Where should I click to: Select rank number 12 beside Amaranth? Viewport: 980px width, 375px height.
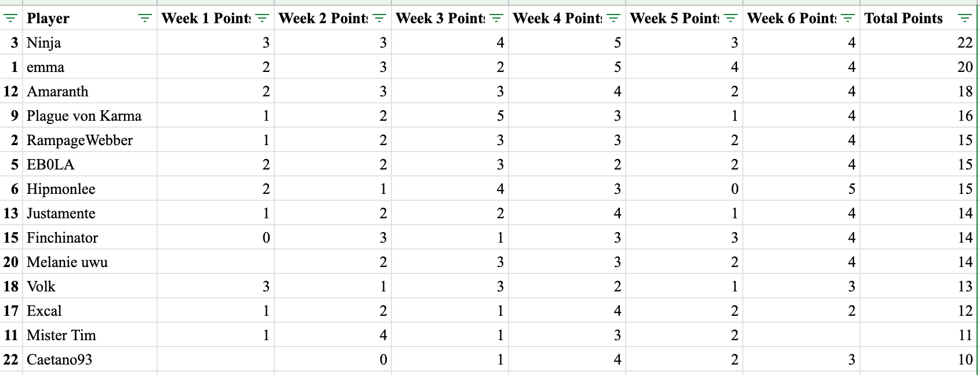click(x=11, y=91)
